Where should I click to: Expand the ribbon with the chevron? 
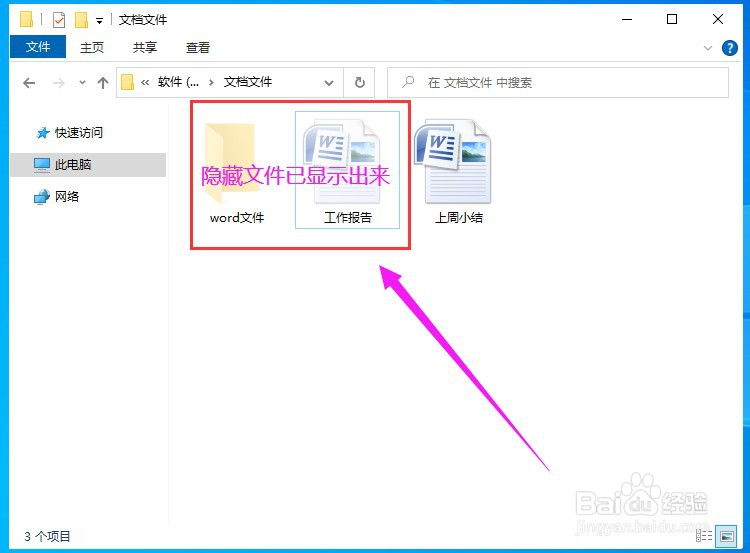coord(708,48)
